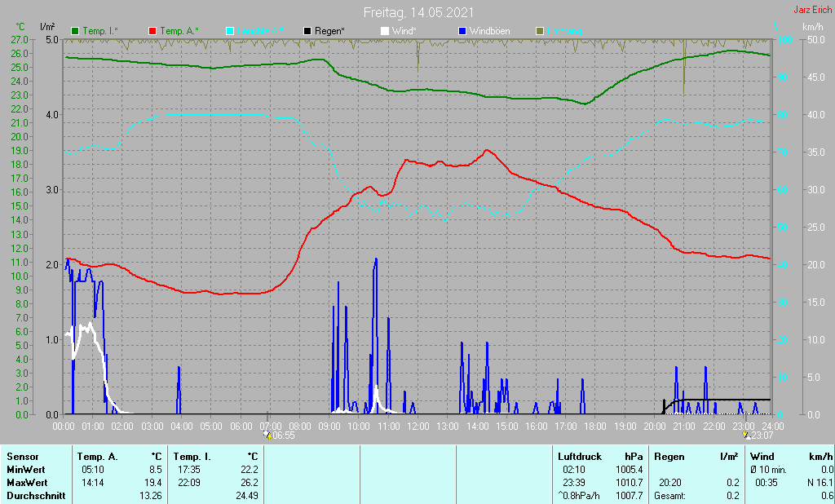
Task: Click the black Regen legend swatch
Action: click(307, 32)
